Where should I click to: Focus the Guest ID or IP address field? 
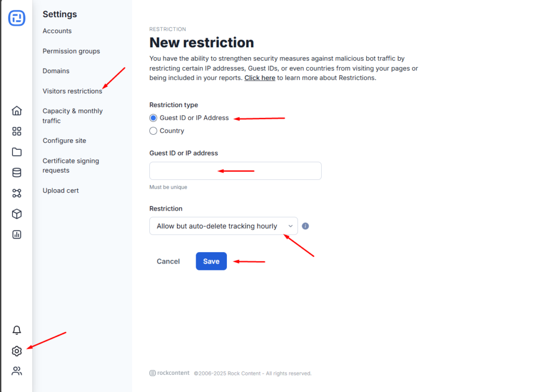(236, 171)
